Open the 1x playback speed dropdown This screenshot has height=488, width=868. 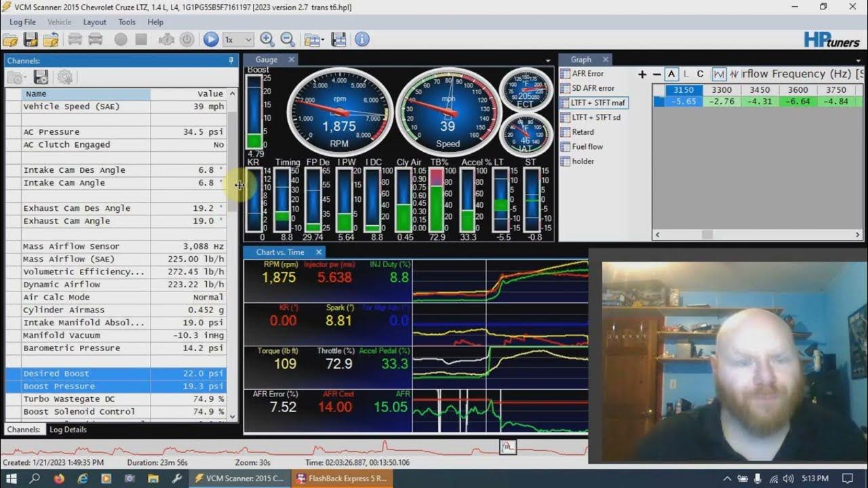239,39
